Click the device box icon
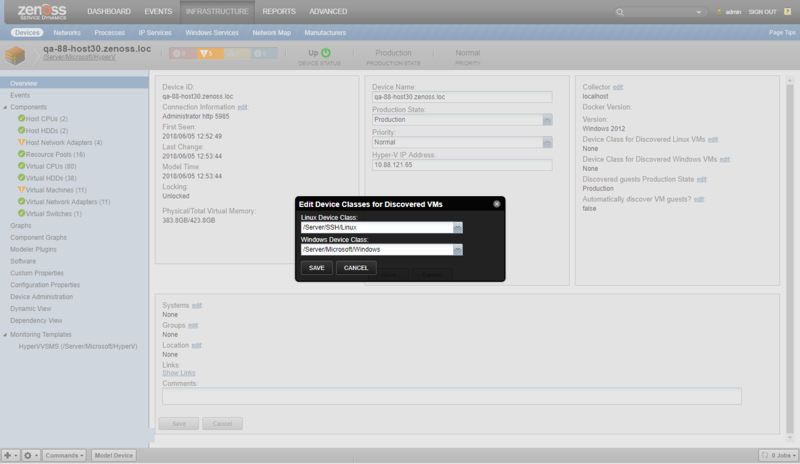This screenshot has height=464, width=800. click(15, 55)
